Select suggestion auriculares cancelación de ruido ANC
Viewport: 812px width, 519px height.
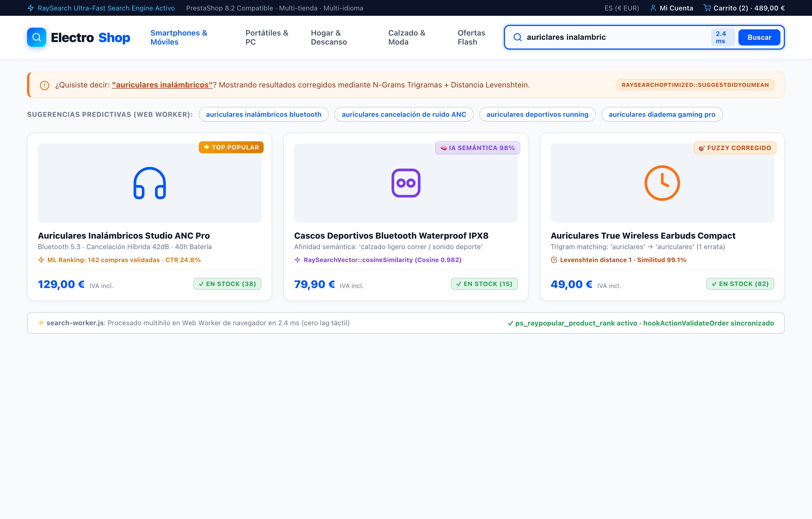pyautogui.click(x=404, y=115)
